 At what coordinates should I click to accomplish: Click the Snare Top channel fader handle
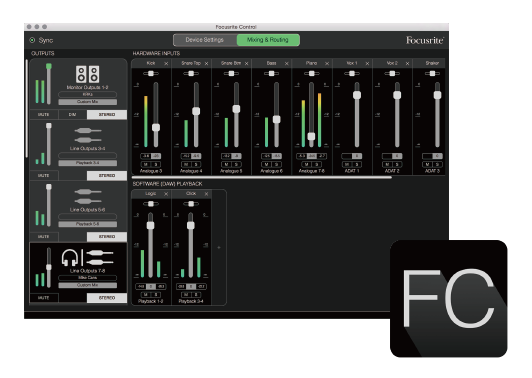[x=196, y=111]
